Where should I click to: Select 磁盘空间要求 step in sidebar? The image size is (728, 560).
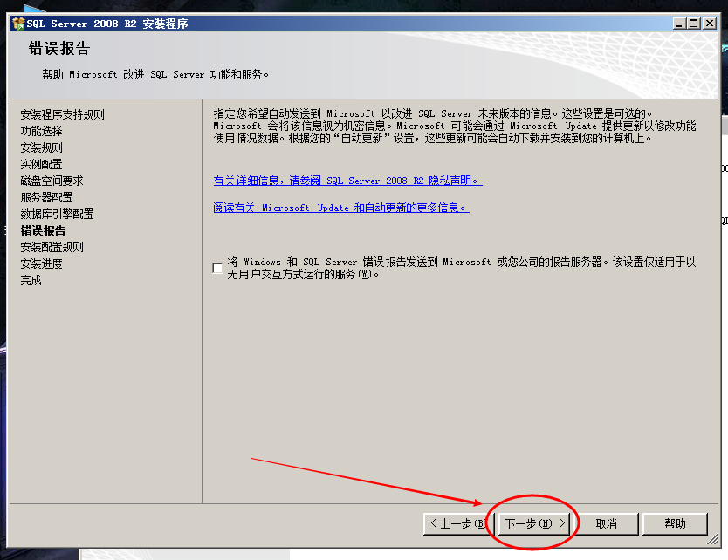pyautogui.click(x=52, y=181)
